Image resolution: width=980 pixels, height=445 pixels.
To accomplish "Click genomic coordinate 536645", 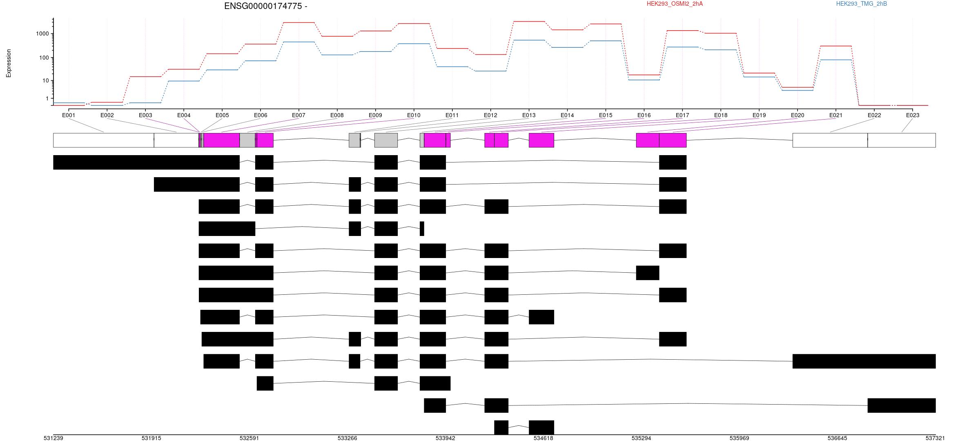I will point(837,438).
